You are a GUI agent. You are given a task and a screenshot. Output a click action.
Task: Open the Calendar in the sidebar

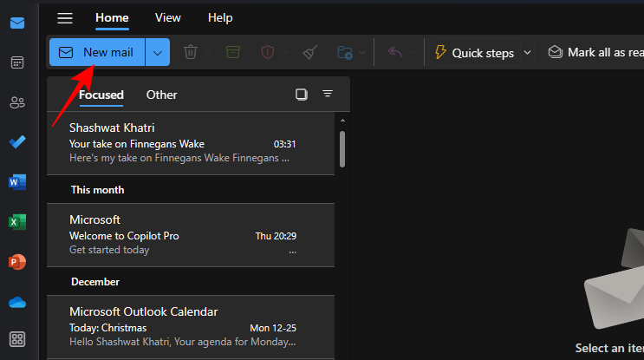tap(17, 62)
